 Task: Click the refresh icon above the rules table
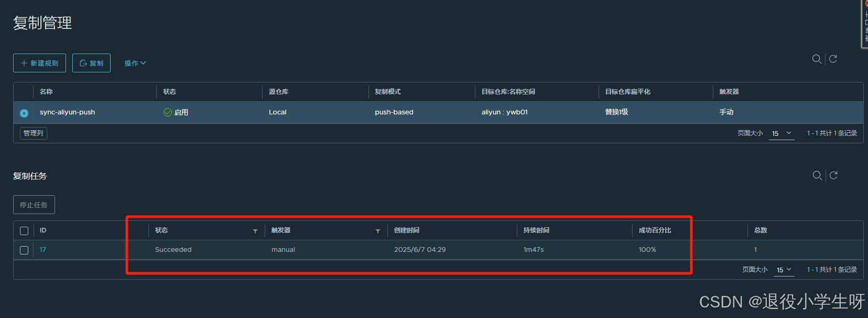pos(833,59)
